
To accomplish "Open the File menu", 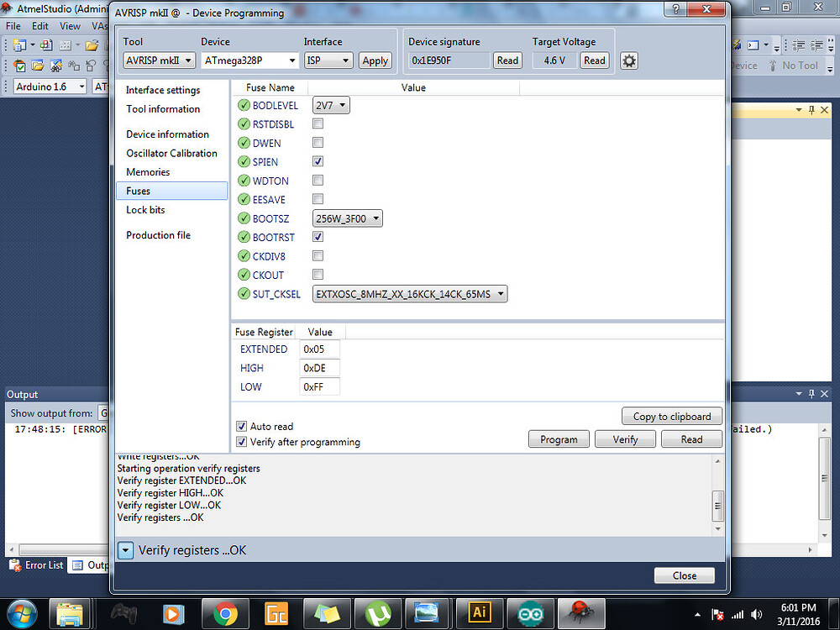I will coord(13,26).
